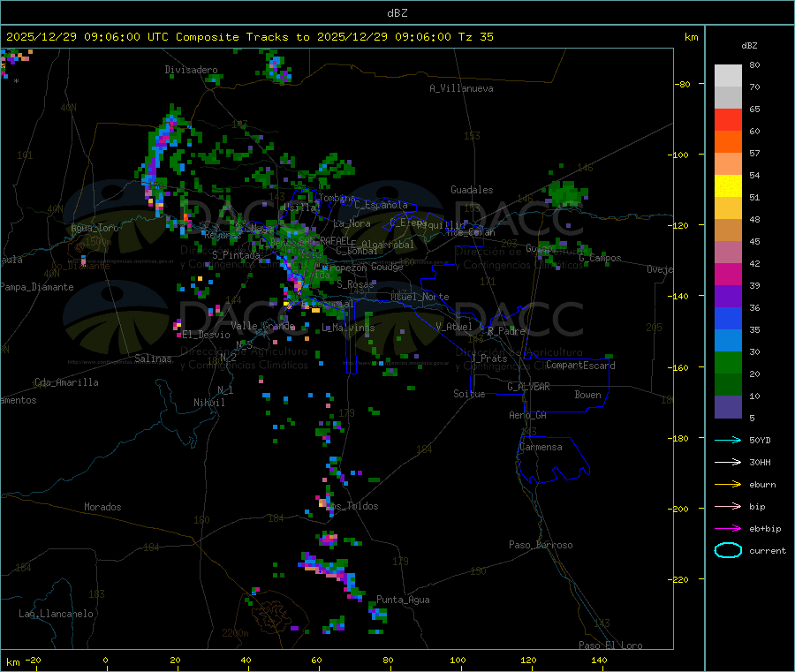Click the 'C_Campos' location label
This screenshot has height=672, width=795.
pos(600,258)
